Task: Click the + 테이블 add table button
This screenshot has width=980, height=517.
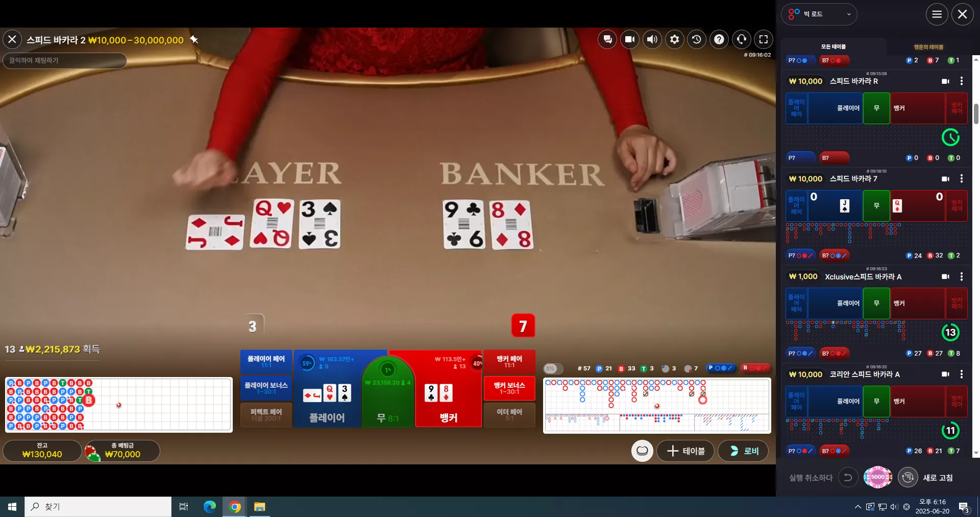Action: tap(685, 451)
